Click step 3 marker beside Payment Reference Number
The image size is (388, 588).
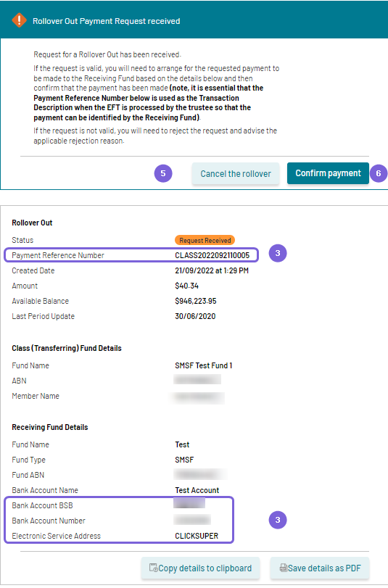[x=278, y=253]
